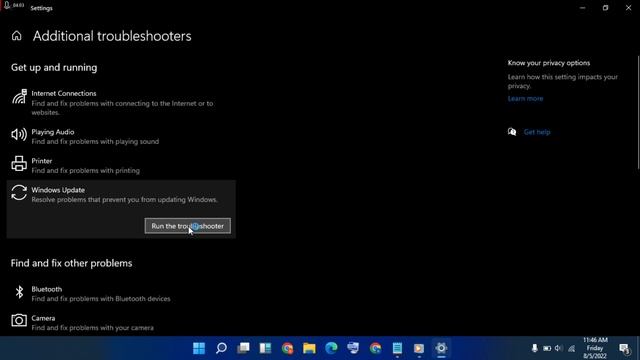Click the Get help chat icon
Image resolution: width=640 pixels, height=360 pixels.
pyautogui.click(x=512, y=131)
